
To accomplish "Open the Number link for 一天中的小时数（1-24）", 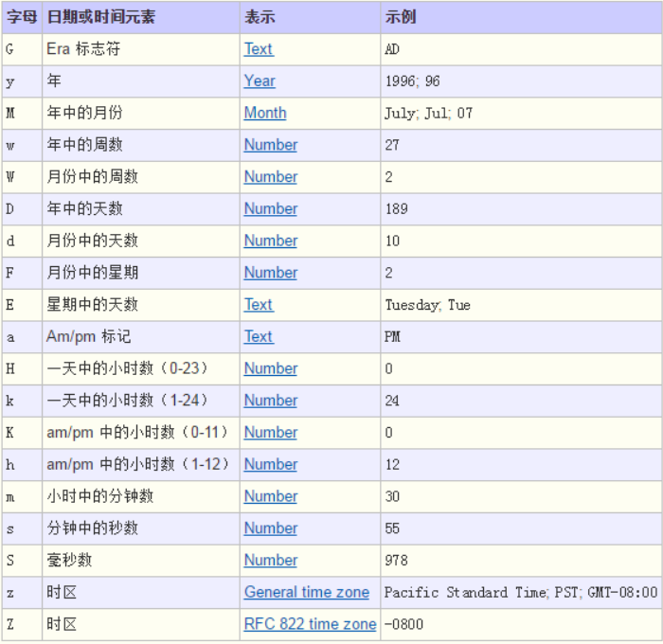I will (271, 401).
